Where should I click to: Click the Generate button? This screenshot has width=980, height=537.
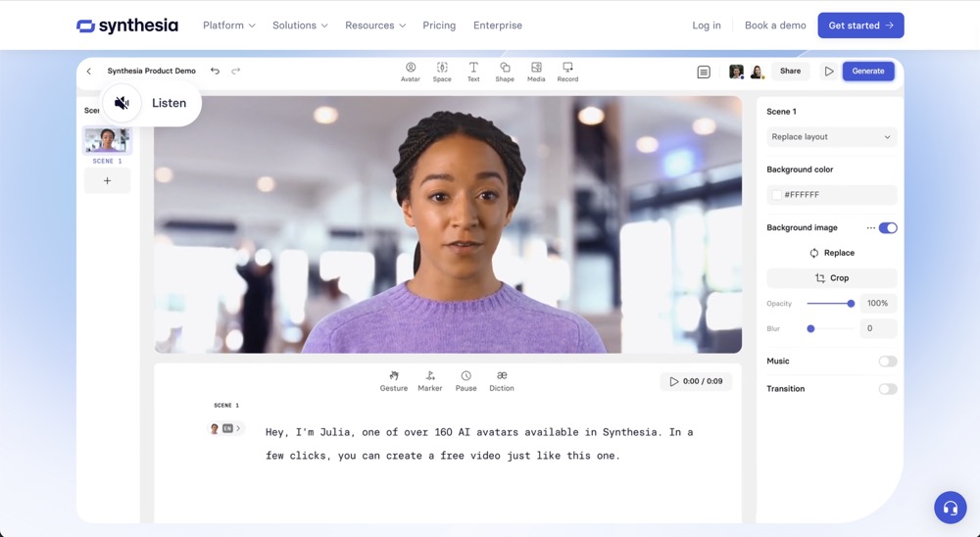(868, 72)
